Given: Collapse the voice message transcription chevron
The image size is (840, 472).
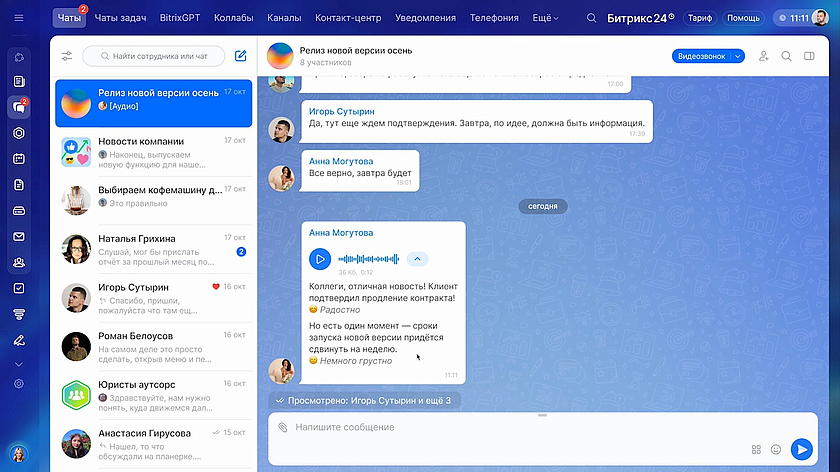Looking at the screenshot, I should click(x=418, y=259).
